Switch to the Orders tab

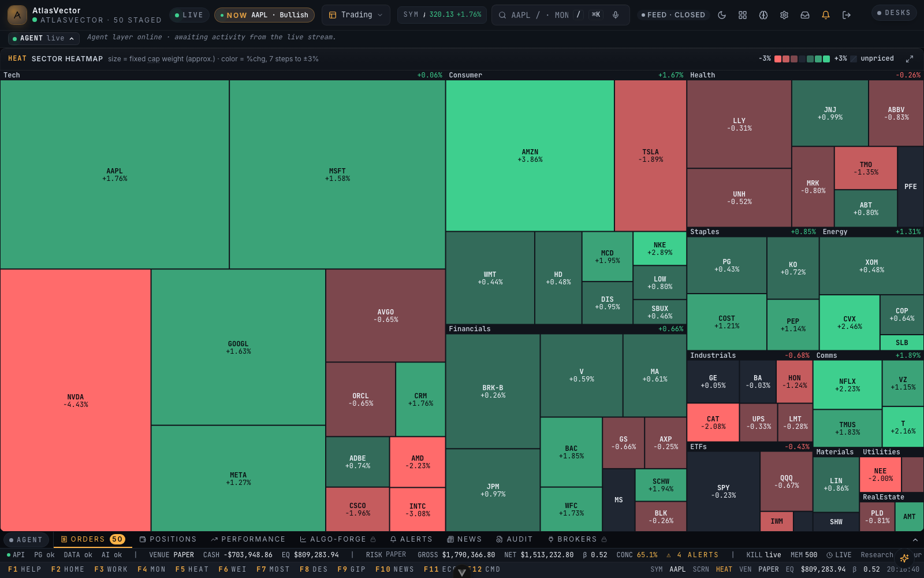(93, 539)
